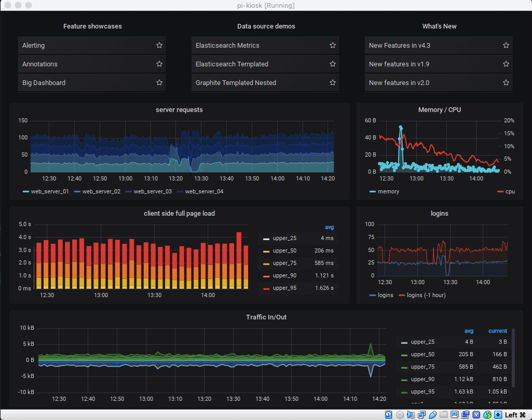Click the red upper_95 swatch in page load legend
This screenshot has height=420, width=532.
[x=266, y=288]
